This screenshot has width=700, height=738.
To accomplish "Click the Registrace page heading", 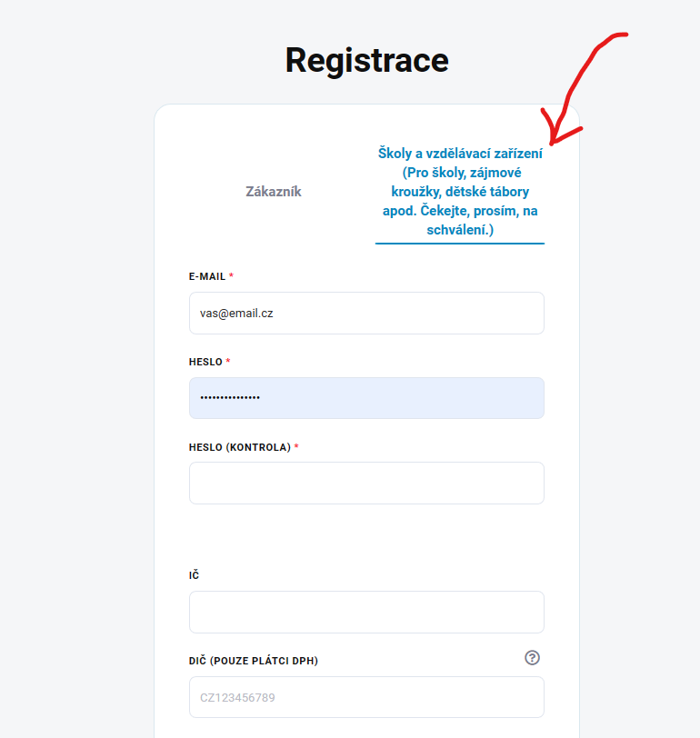I will pyautogui.click(x=366, y=60).
